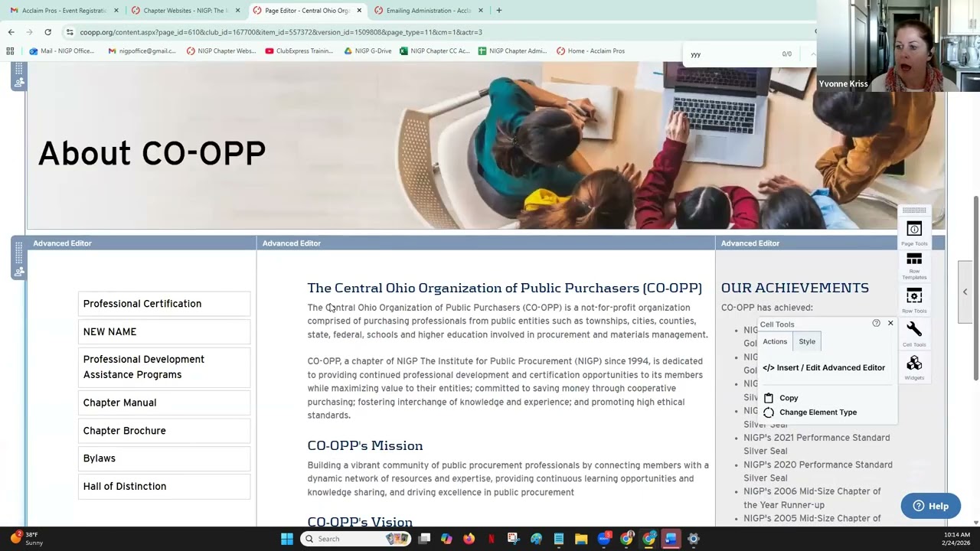980x551 pixels.
Task: Open NIGP Chapter Admin bookmark
Action: click(x=512, y=51)
